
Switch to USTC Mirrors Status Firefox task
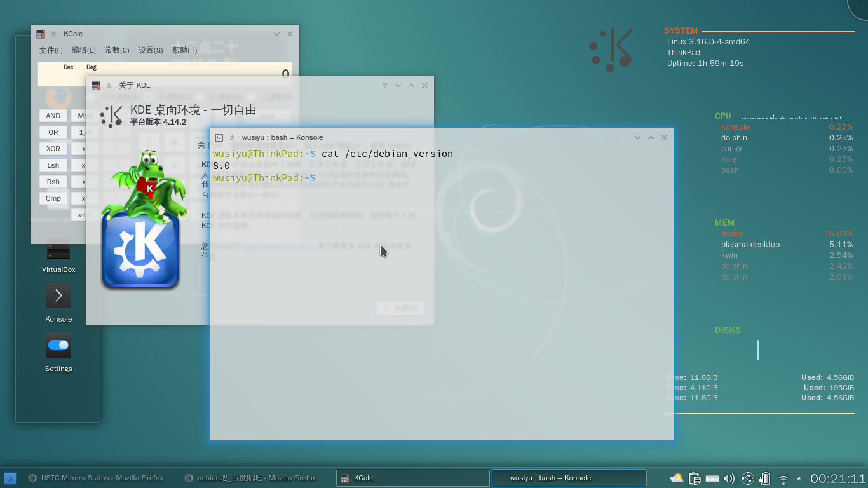point(95,478)
